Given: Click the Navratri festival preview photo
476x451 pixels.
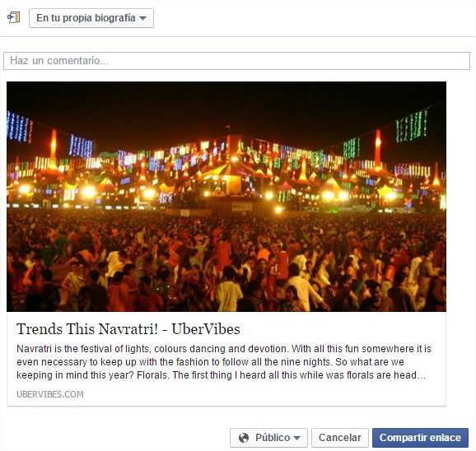Looking at the screenshot, I should pyautogui.click(x=226, y=196).
